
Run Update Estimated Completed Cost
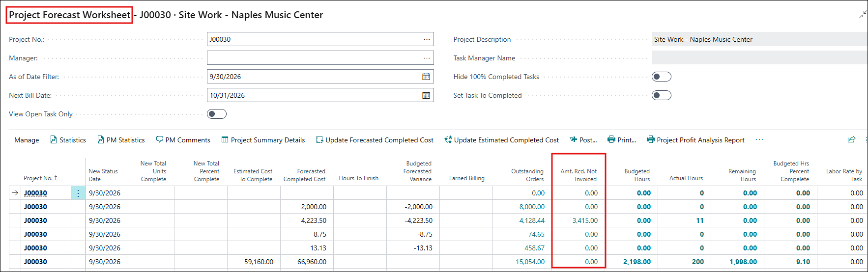click(x=502, y=140)
